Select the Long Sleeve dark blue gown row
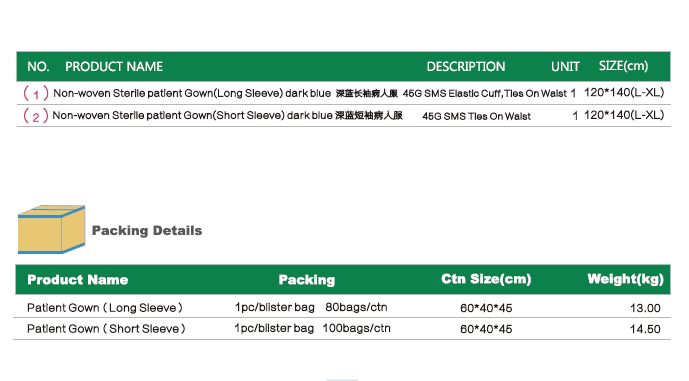Image resolution: width=689 pixels, height=381 pixels. pyautogui.click(x=344, y=93)
